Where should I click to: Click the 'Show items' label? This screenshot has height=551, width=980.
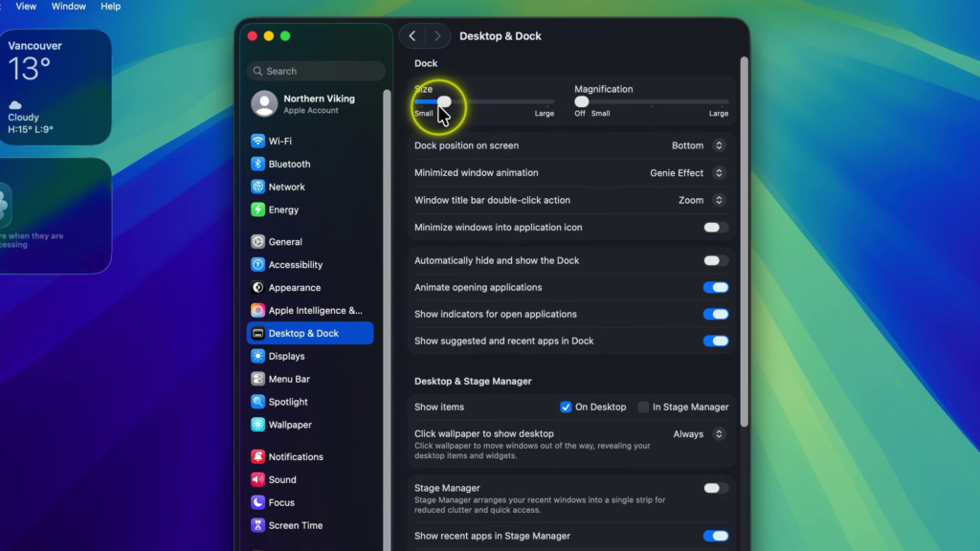point(439,407)
